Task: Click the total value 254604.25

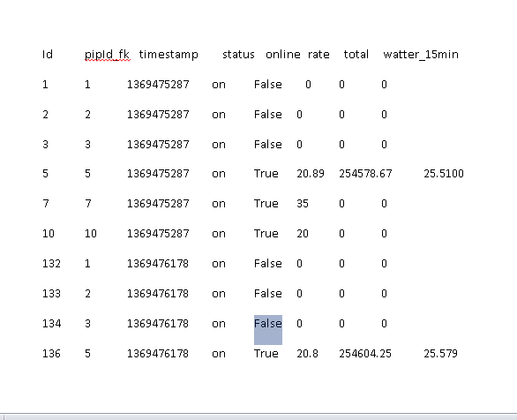Action: tap(365, 354)
